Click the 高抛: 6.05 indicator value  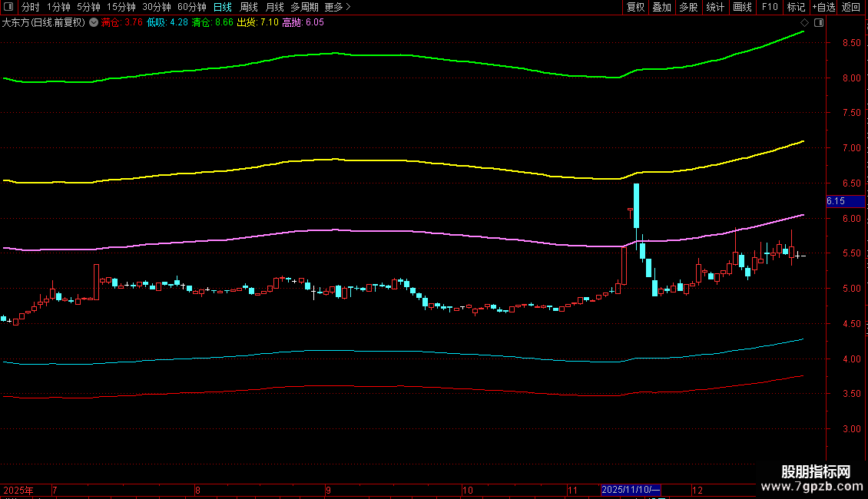303,23
